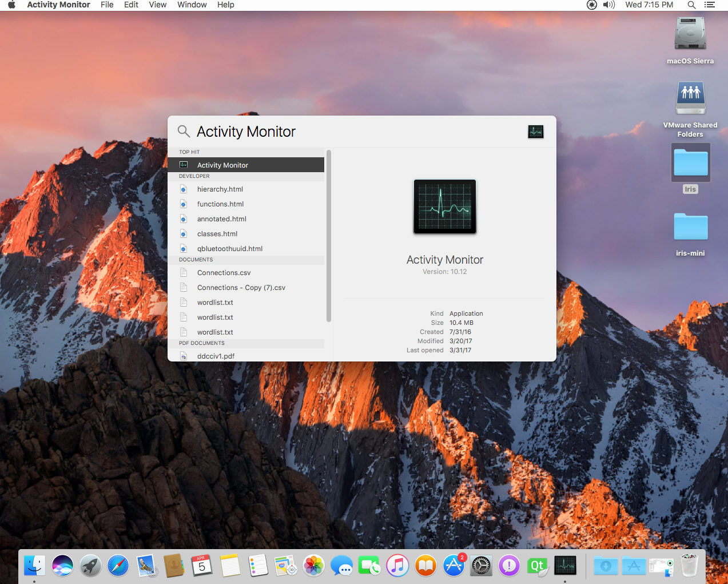Open the Help menu

[x=226, y=5]
